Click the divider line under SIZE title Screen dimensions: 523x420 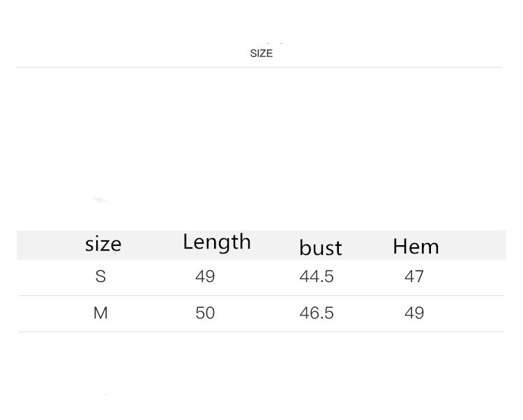click(258, 67)
